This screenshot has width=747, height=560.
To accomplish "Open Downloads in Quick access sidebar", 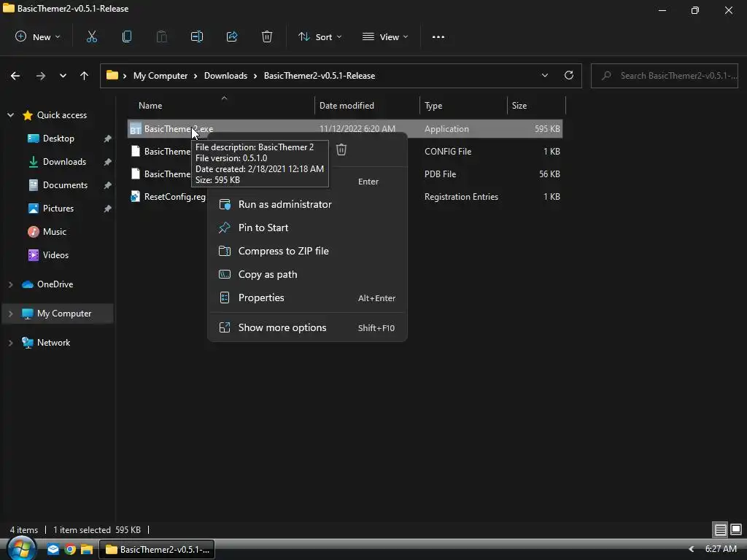I will point(64,161).
